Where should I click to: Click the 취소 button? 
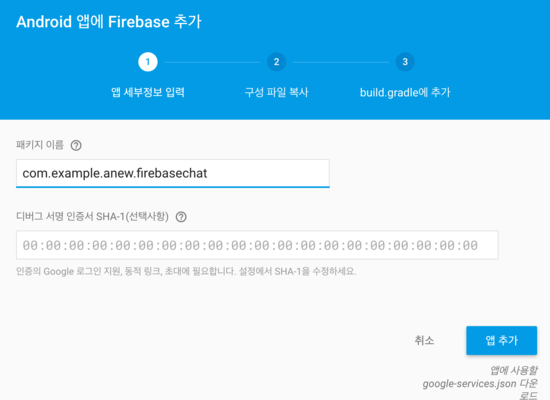[424, 340]
